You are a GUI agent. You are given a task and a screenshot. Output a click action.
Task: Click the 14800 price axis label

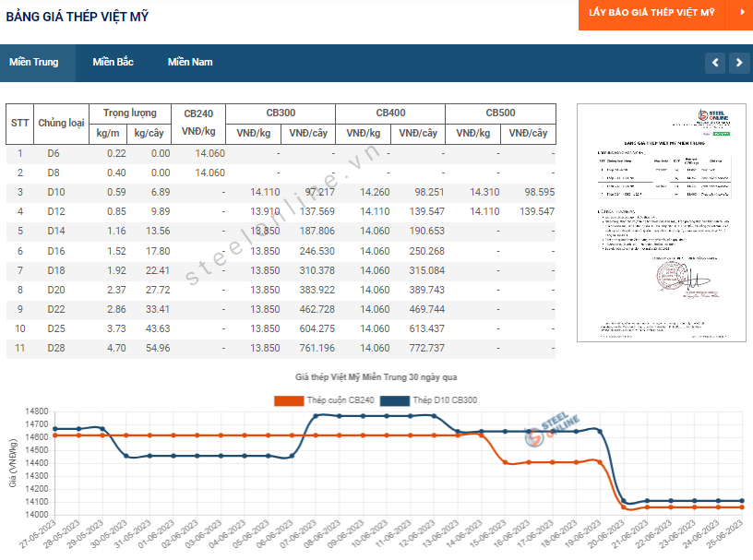coord(37,411)
